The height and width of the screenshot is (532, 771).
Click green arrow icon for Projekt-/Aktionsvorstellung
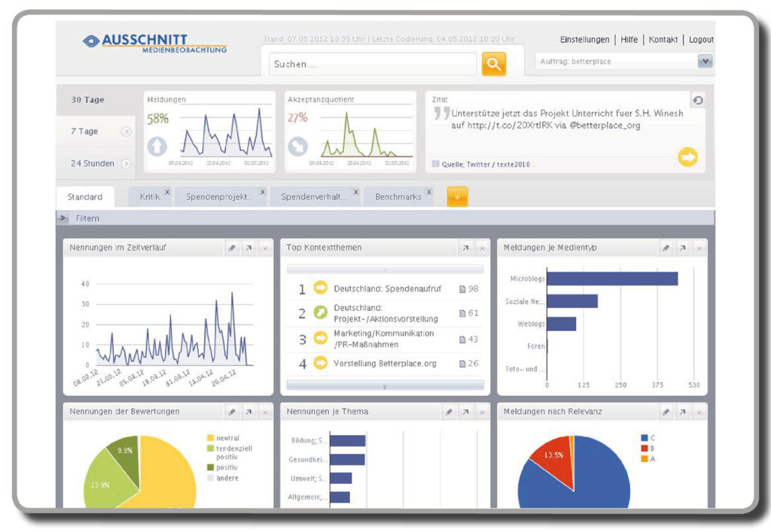click(x=320, y=312)
